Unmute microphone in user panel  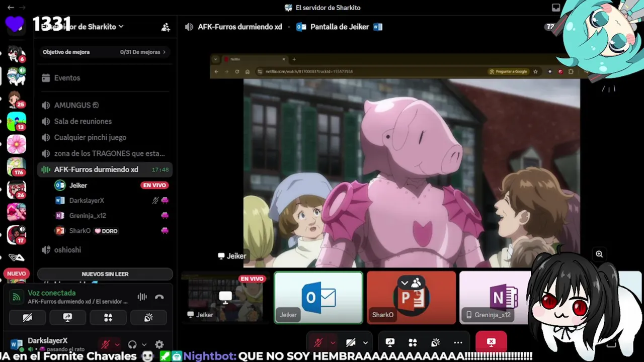[x=106, y=344]
